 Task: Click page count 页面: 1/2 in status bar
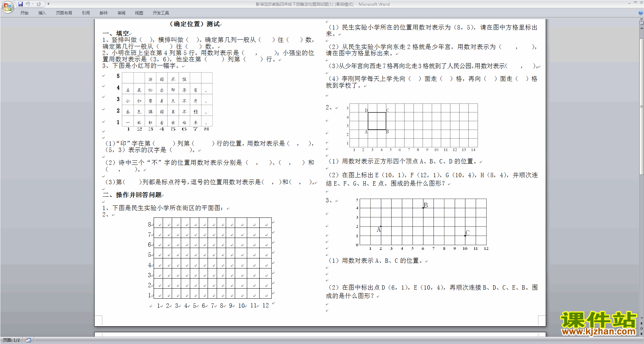(11, 340)
